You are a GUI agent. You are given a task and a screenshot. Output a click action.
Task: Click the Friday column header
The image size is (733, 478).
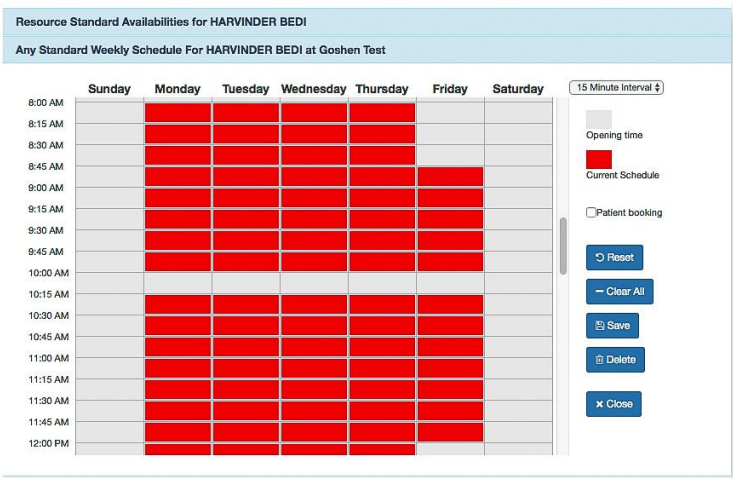(x=450, y=89)
